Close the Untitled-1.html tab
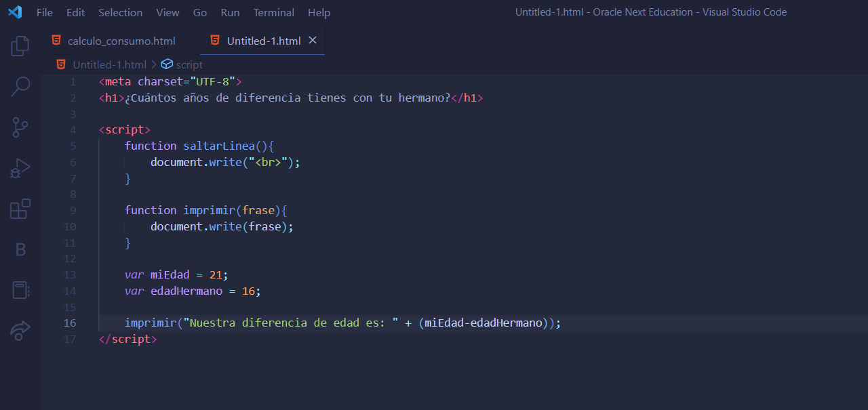868x410 pixels. click(x=313, y=41)
